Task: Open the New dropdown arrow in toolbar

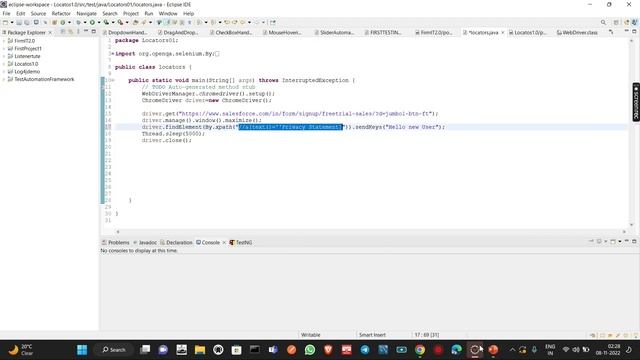Action: 12,22
